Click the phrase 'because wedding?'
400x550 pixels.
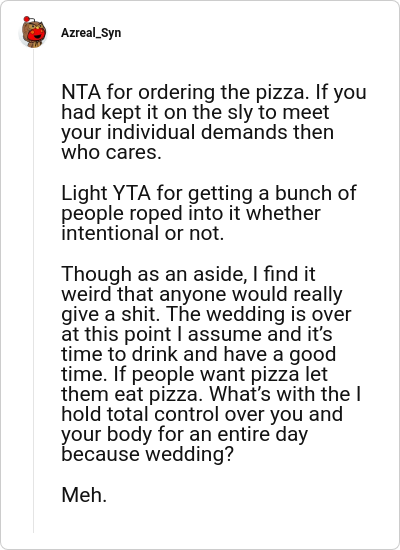point(147,454)
